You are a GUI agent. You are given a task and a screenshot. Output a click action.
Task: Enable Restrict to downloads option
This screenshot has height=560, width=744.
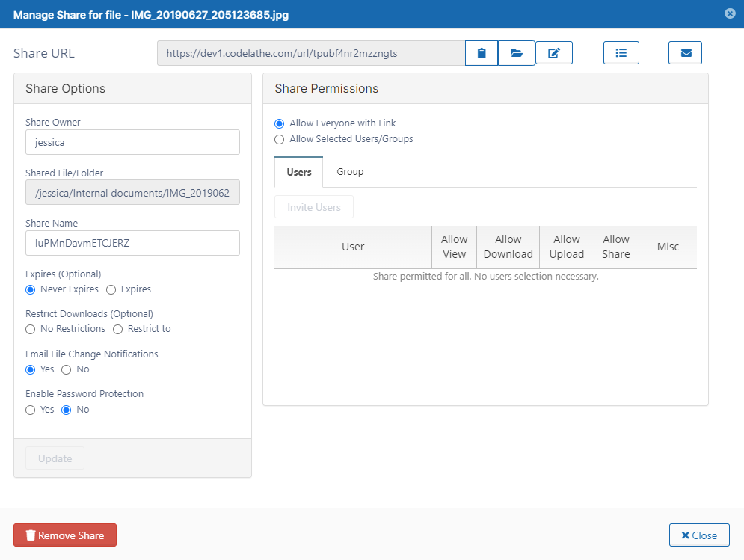click(118, 329)
